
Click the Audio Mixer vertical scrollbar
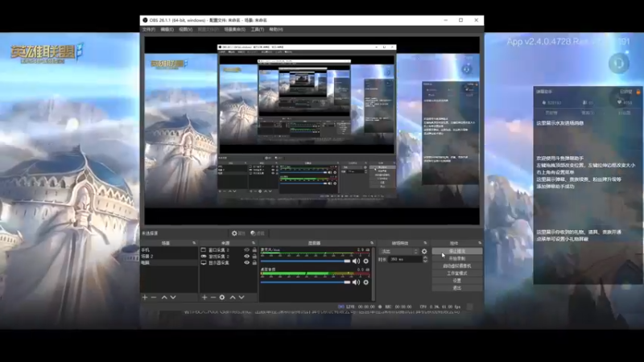point(373,274)
